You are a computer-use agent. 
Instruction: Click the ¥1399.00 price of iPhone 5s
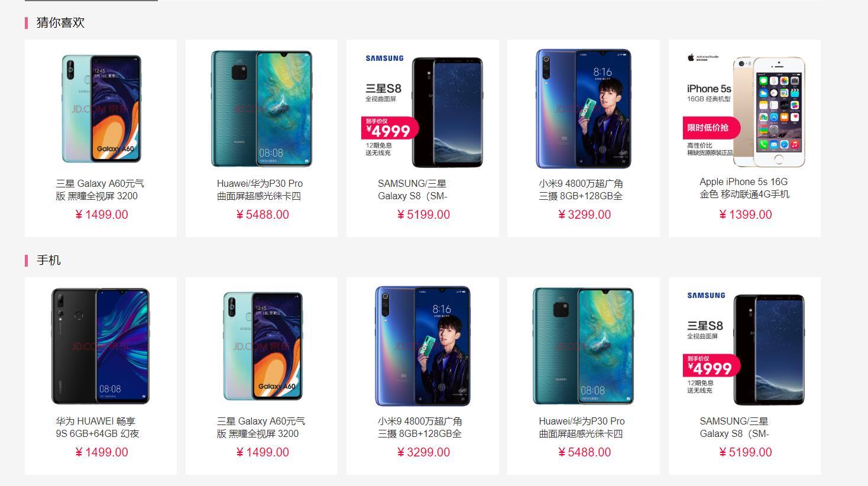click(745, 215)
